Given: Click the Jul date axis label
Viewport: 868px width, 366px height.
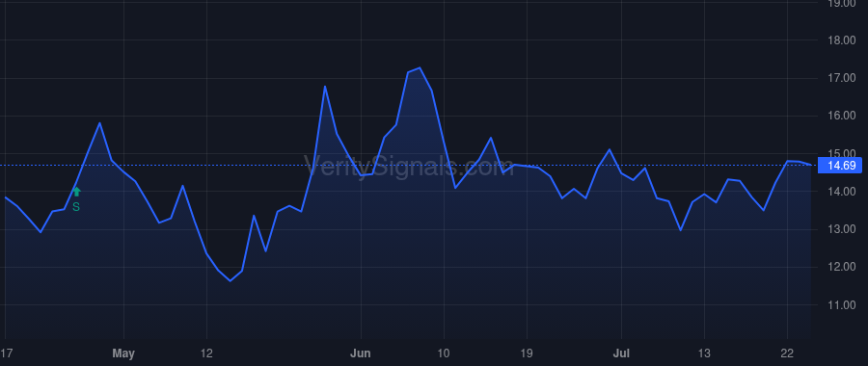Looking at the screenshot, I should tap(621, 353).
